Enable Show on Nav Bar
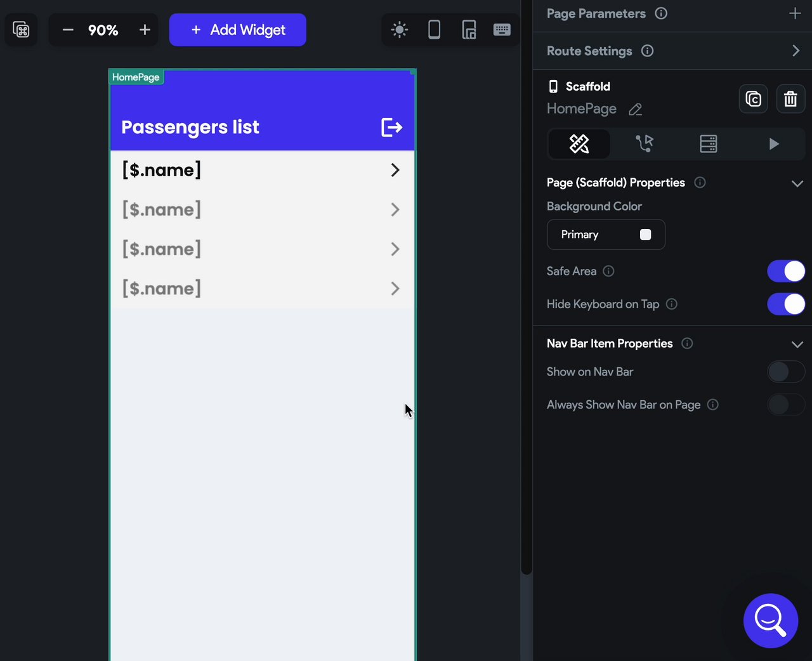 click(x=785, y=372)
